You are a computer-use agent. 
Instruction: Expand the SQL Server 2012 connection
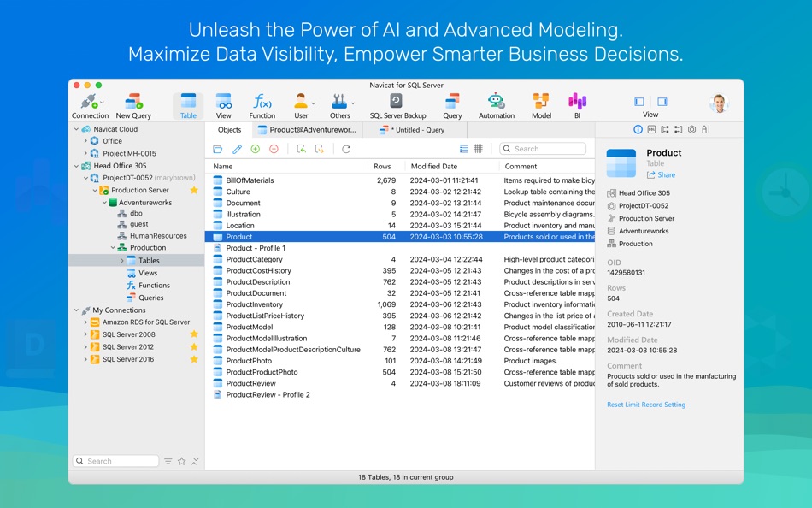[85, 346]
